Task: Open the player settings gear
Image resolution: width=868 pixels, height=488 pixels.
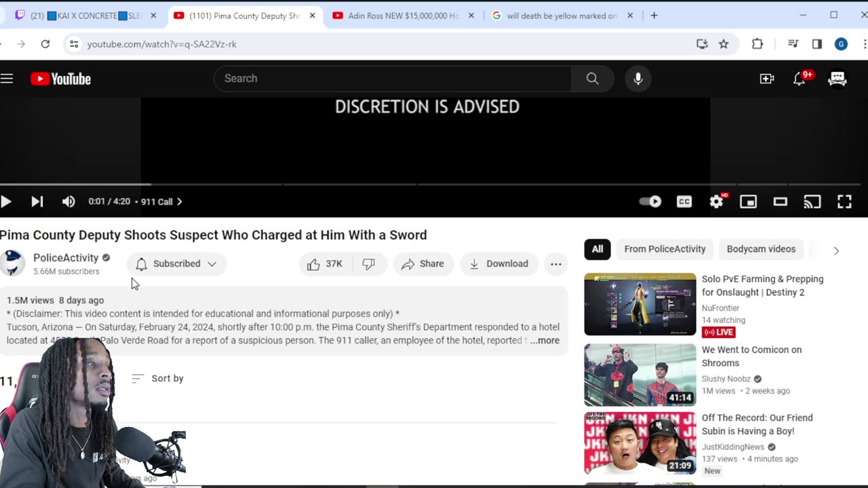Action: [x=717, y=201]
